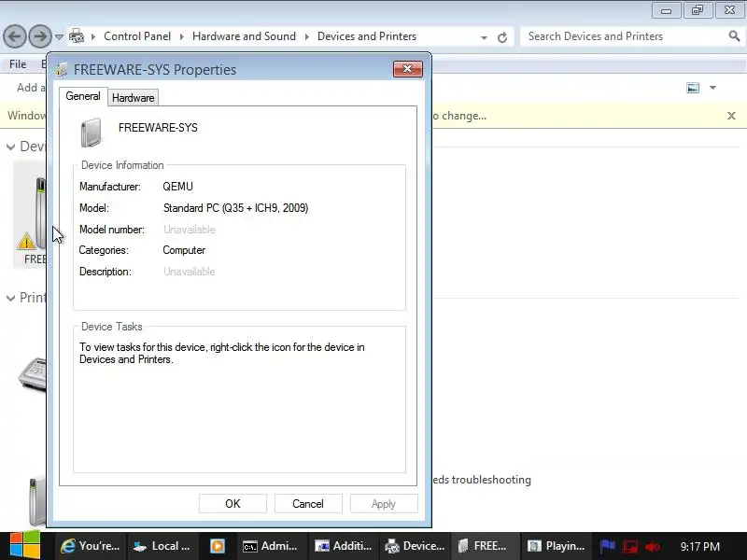Screen dimensions: 747x560
Task: Expand arrow after Control Panel breadcrumb
Action: (181, 36)
